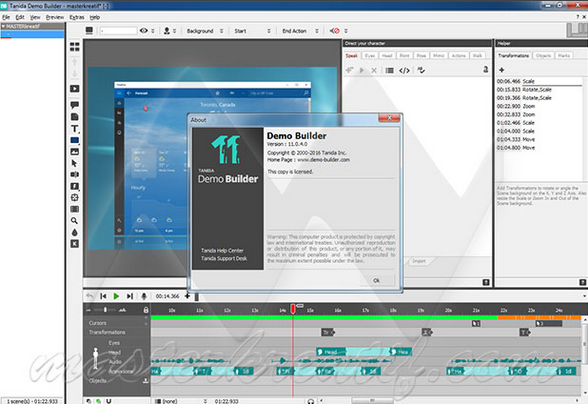Open the View menu
This screenshot has height=404, width=588.
35,17
